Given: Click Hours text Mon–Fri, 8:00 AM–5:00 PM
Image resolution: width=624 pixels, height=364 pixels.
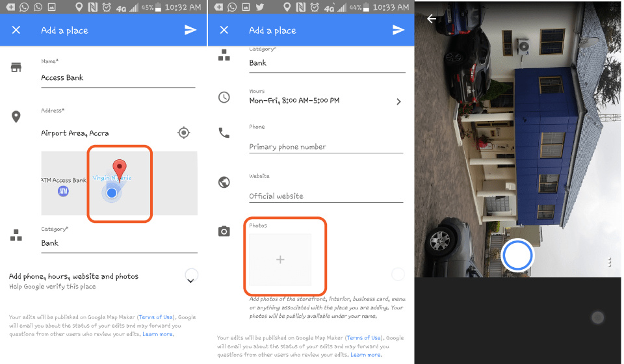Looking at the screenshot, I should click(x=294, y=101).
